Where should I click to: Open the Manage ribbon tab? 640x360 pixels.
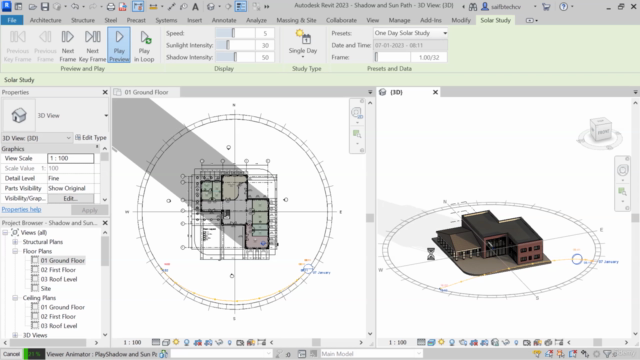pos(399,20)
